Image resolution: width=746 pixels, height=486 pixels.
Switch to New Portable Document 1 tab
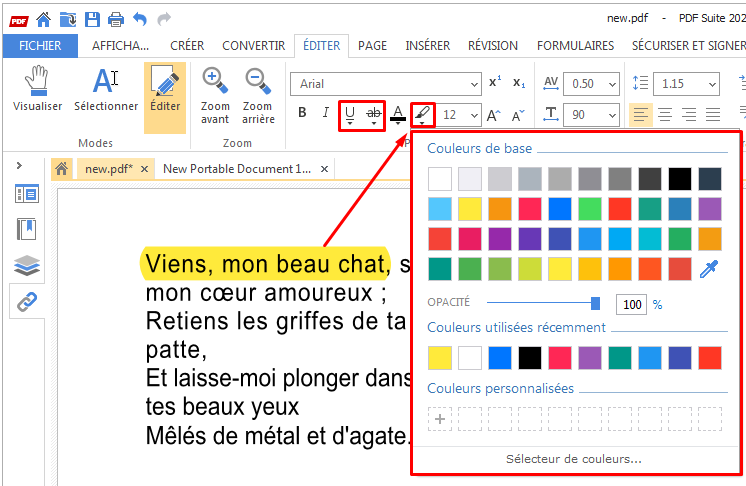tap(237, 169)
